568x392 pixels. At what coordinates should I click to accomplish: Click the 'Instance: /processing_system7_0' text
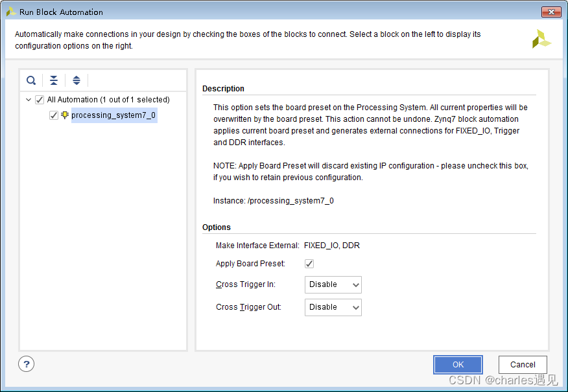tap(274, 200)
